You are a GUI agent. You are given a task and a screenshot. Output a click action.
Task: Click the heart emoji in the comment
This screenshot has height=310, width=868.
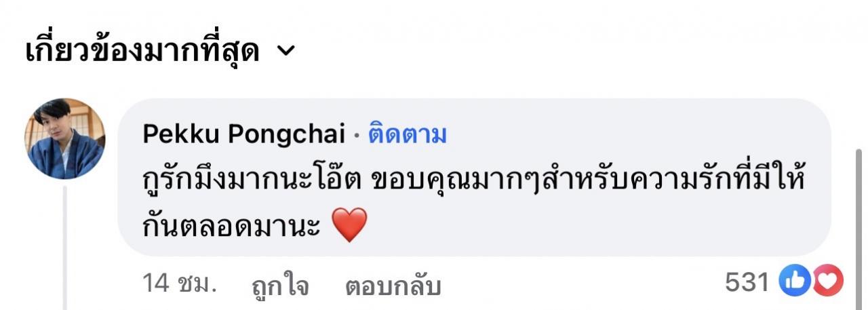pyautogui.click(x=351, y=225)
